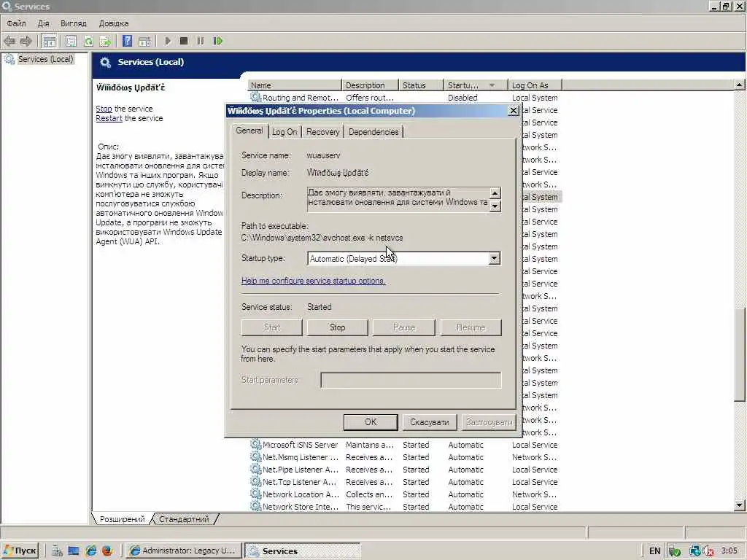Viewport: 747px width, 560px height.
Task: Click the Disabled startup cell for Routing service
Action: [x=462, y=98]
